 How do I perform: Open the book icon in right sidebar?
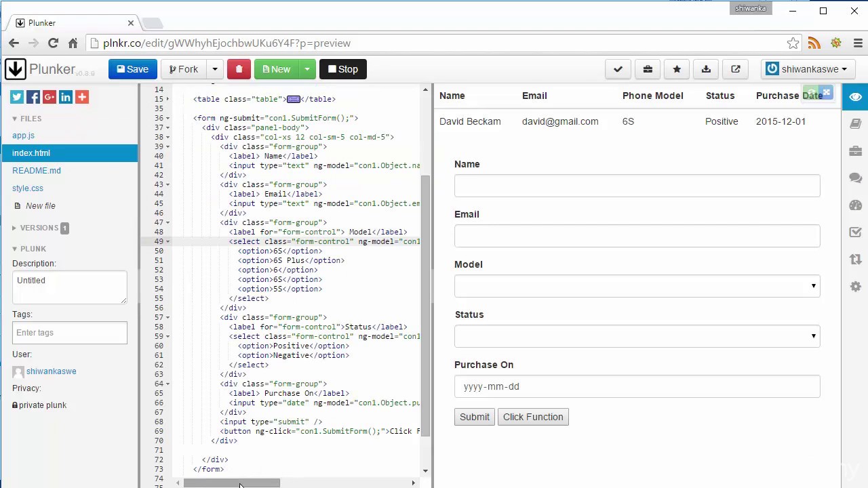point(855,124)
